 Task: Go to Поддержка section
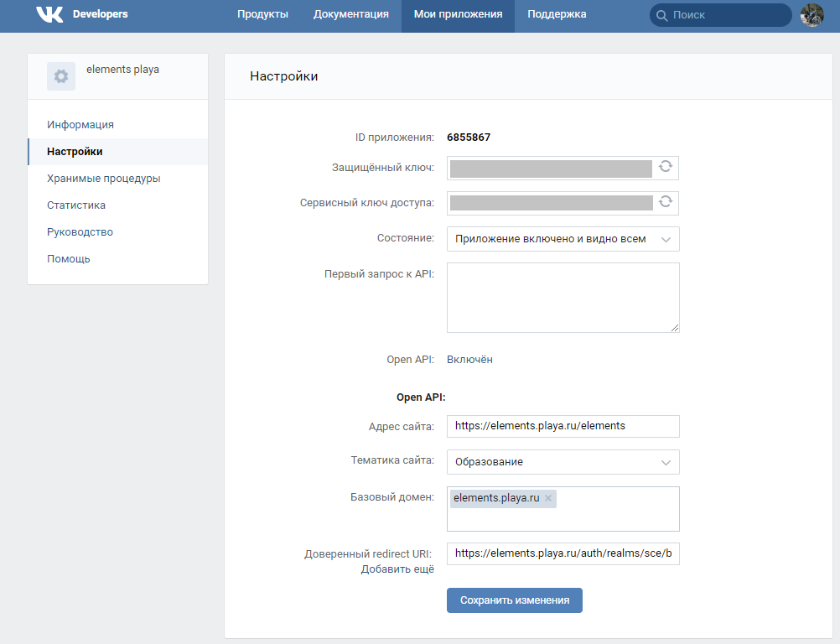click(x=556, y=14)
